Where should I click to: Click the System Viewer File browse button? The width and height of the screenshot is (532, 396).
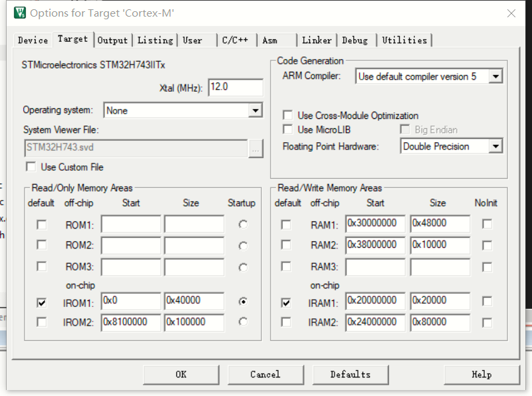(x=255, y=149)
